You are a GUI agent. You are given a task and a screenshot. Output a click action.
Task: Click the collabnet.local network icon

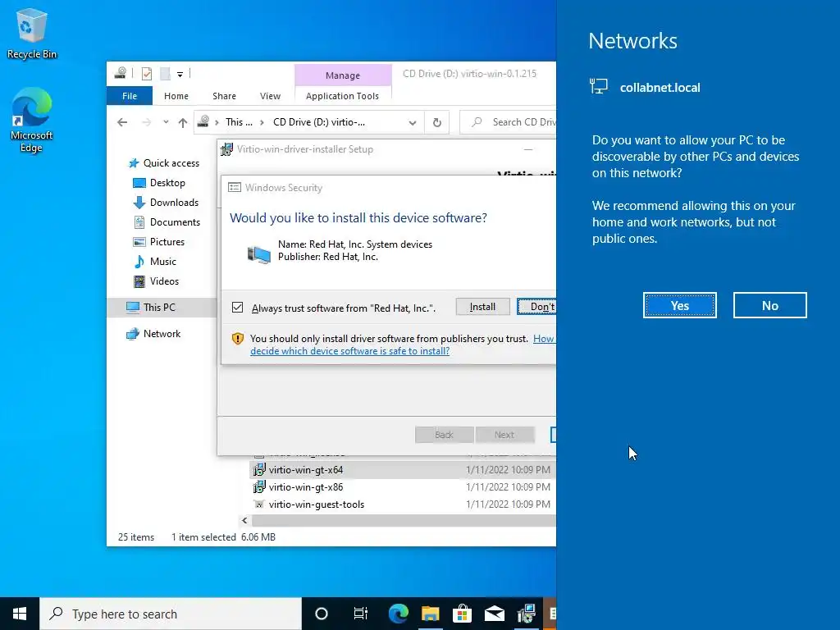[599, 86]
